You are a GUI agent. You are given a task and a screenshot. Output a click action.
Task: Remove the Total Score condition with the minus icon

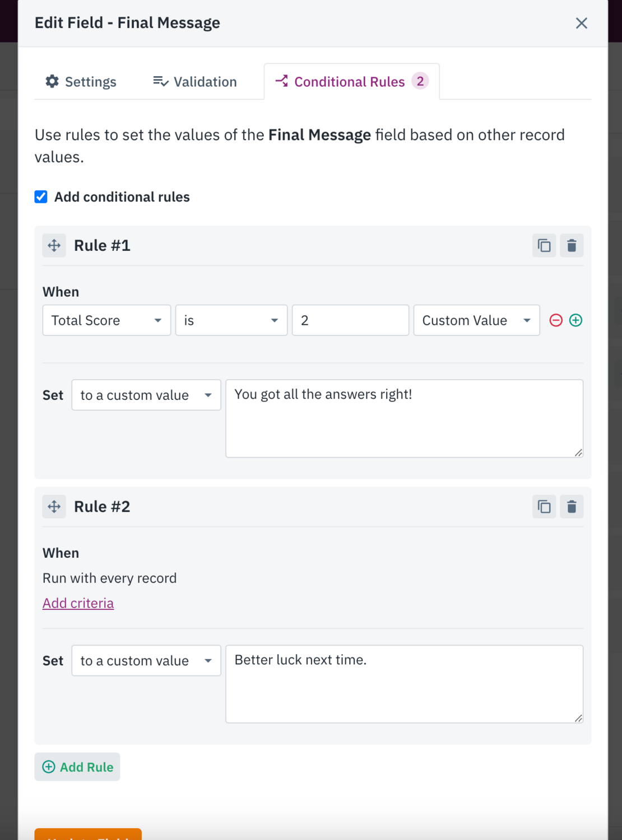[x=555, y=320]
